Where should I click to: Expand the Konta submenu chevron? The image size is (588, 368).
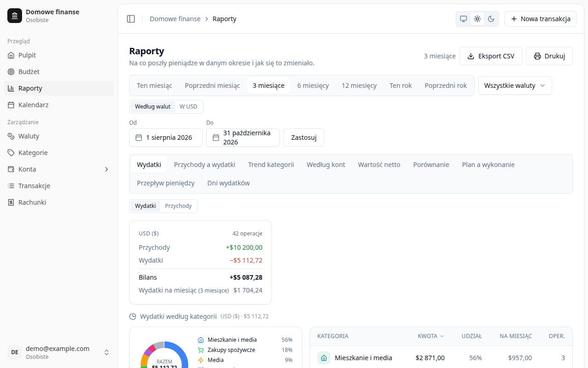point(107,169)
